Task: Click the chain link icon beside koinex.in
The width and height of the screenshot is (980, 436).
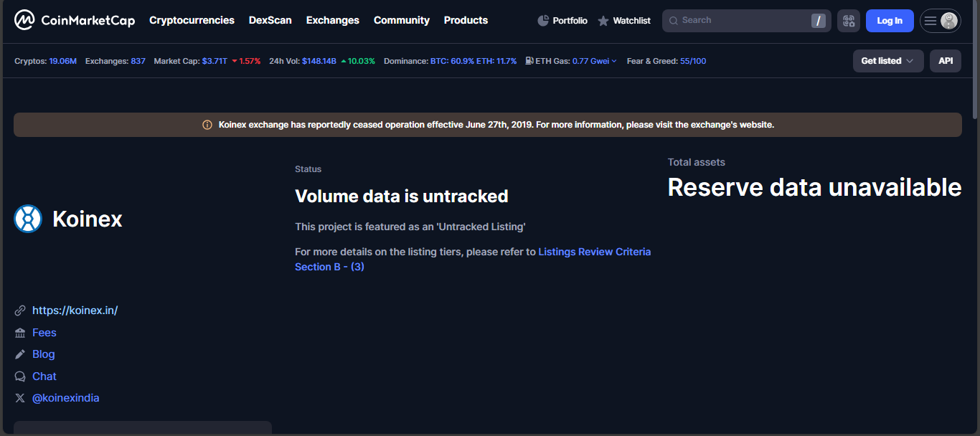Action: coord(20,310)
